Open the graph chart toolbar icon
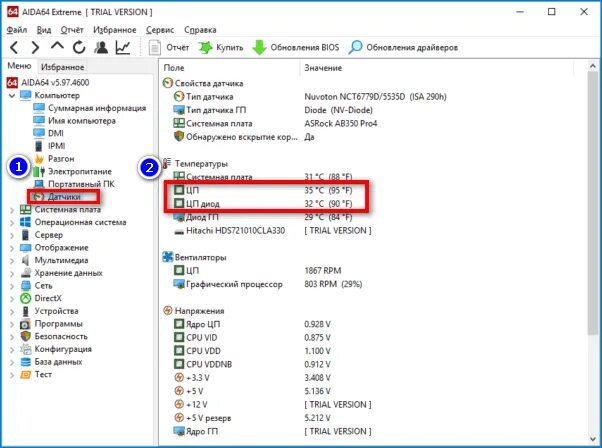602x448 pixels. [123, 48]
